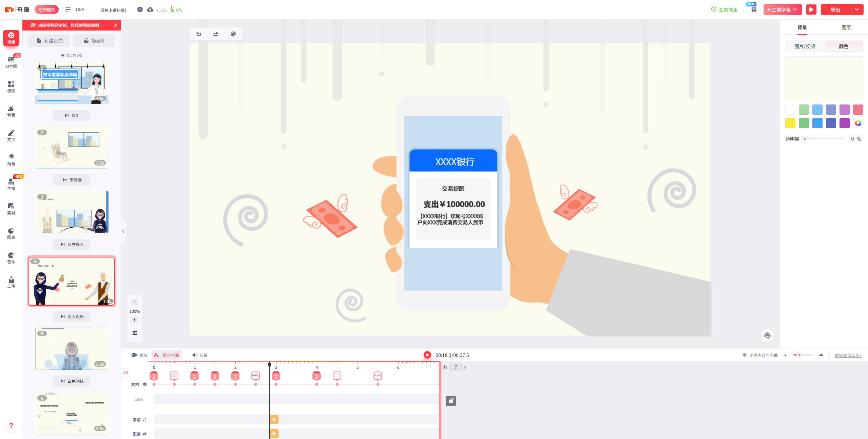The image size is (868, 439).
Task: Collapse the scene list panel arrow
Action: (123, 231)
